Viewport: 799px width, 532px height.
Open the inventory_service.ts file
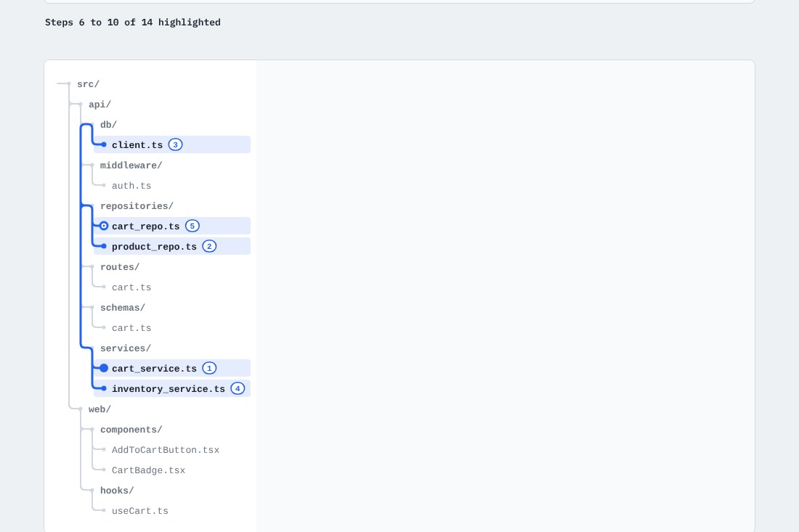tap(172, 388)
